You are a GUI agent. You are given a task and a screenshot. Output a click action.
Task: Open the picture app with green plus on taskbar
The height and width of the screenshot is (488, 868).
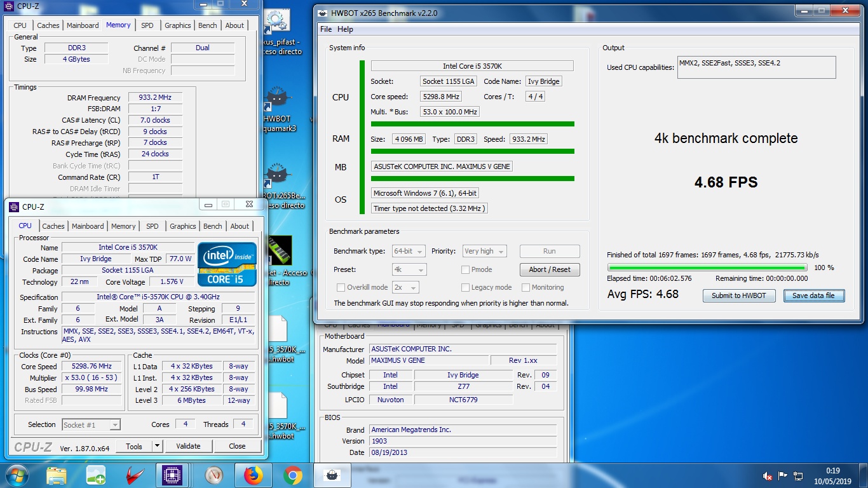click(96, 475)
